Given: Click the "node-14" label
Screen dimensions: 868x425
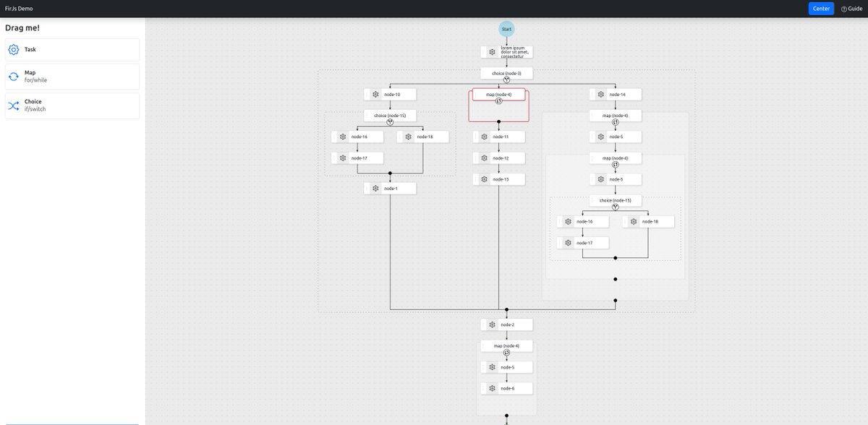Looking at the screenshot, I should coord(617,95).
